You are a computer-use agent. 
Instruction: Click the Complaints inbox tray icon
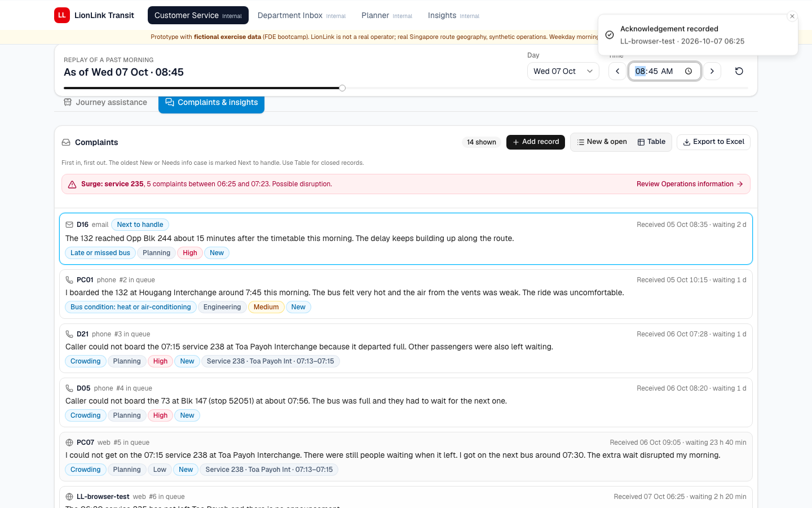point(66,142)
